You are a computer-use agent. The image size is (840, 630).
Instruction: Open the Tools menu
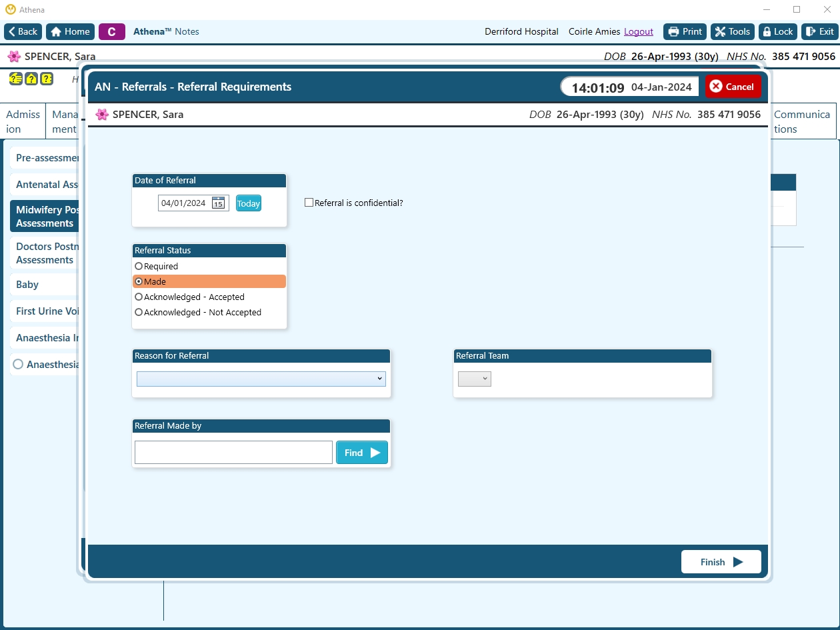tap(733, 31)
